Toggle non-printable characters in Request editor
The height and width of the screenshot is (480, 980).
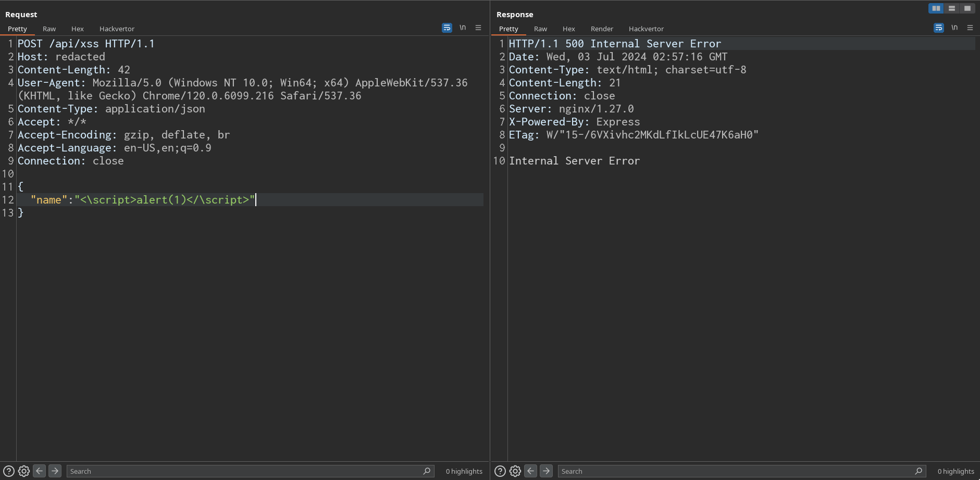(463, 28)
